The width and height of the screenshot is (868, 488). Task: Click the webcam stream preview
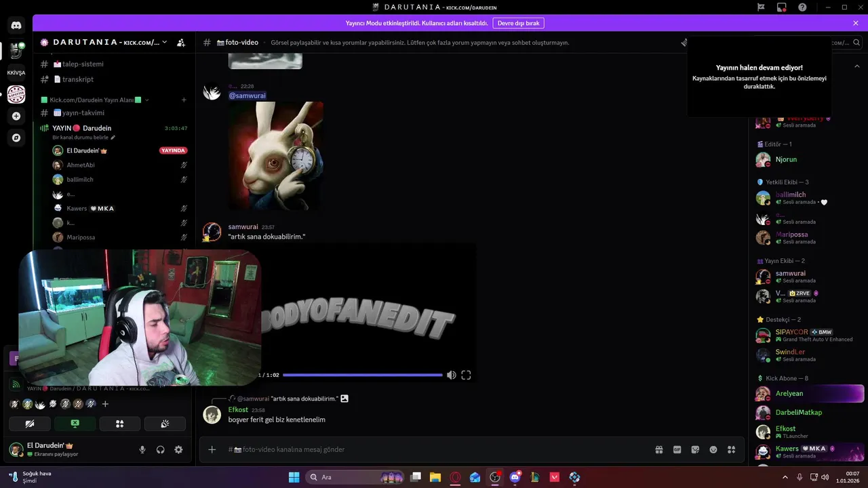[x=139, y=317]
